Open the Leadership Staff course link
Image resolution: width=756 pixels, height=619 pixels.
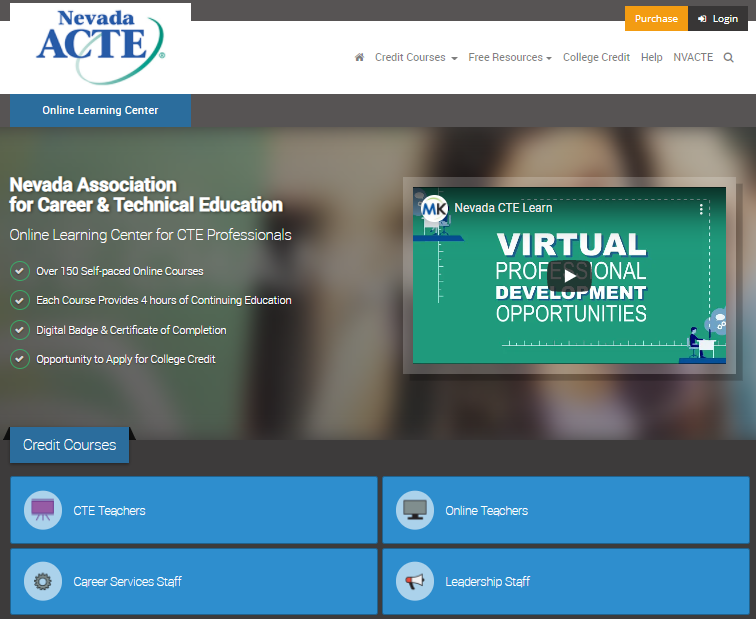[566, 581]
